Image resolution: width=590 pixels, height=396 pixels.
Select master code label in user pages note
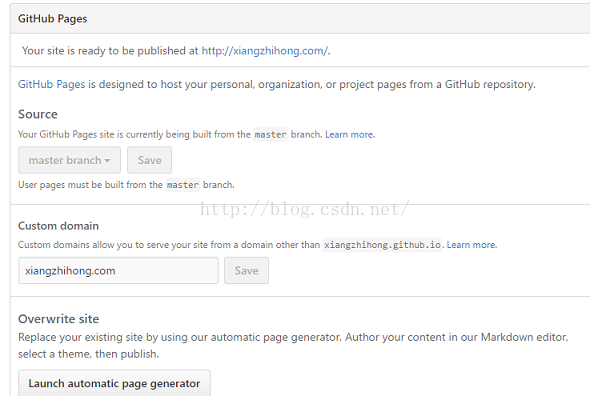click(x=183, y=185)
